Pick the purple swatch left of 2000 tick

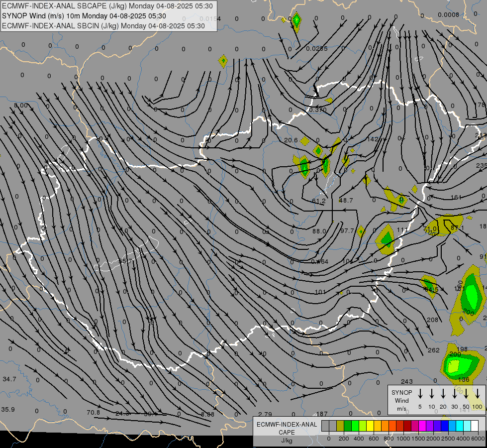point(430,426)
